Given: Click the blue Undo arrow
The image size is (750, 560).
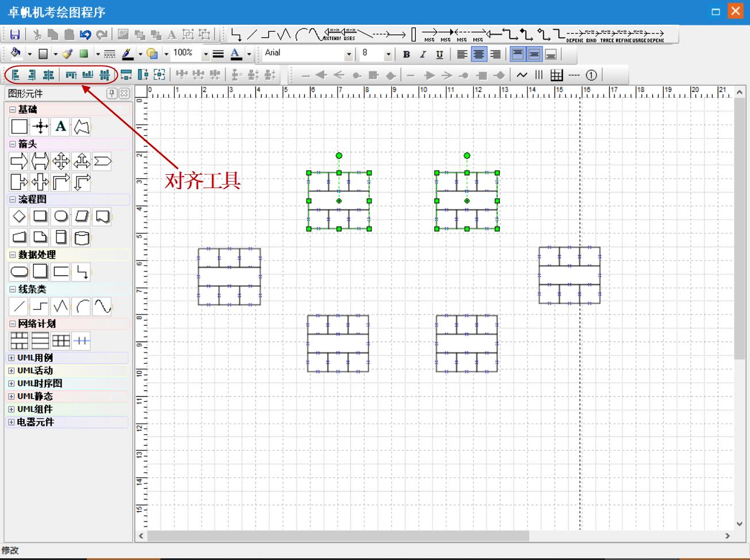Looking at the screenshot, I should 85,34.
